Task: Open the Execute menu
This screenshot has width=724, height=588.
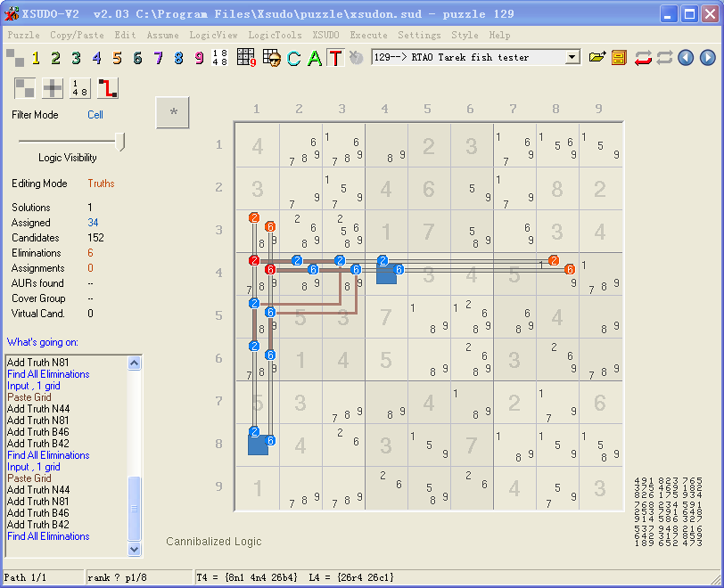Action: (x=368, y=35)
